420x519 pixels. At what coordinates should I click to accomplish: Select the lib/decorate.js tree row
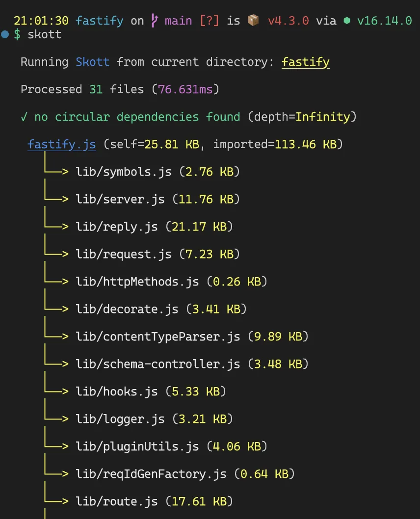pos(146,309)
